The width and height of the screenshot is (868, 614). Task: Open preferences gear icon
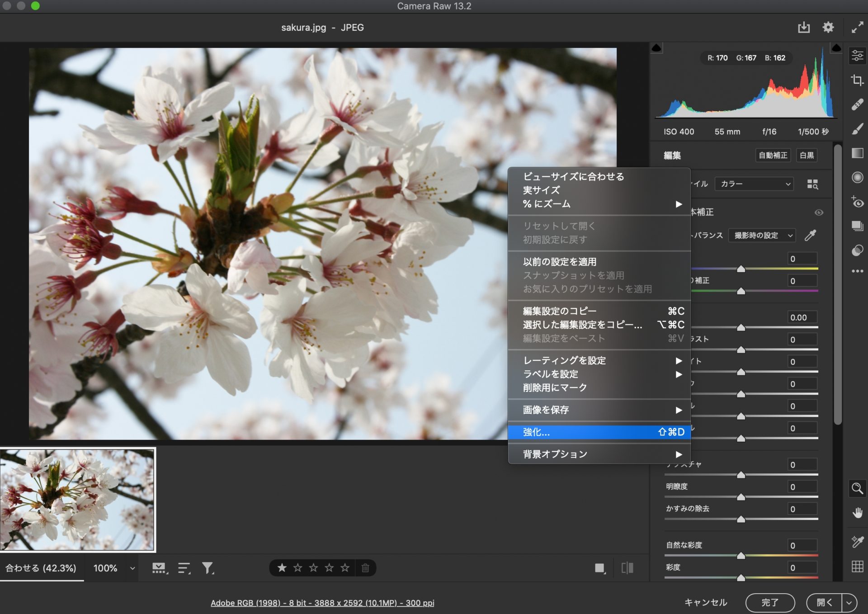point(828,28)
